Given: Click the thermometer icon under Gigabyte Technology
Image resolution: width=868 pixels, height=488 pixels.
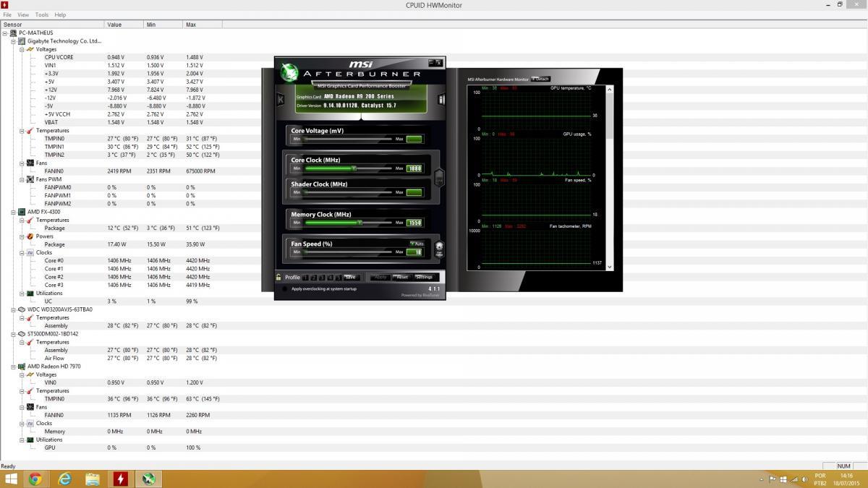Looking at the screenshot, I should click(x=30, y=131).
